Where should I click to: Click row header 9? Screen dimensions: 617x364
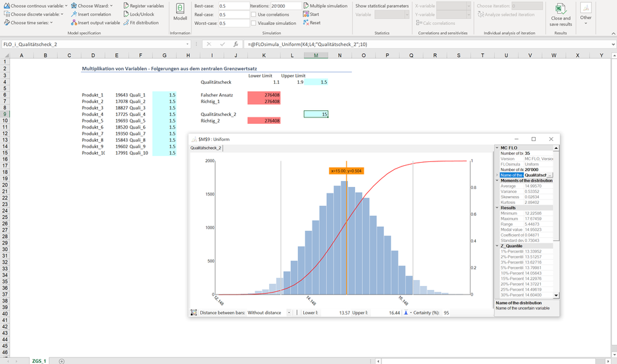point(5,114)
